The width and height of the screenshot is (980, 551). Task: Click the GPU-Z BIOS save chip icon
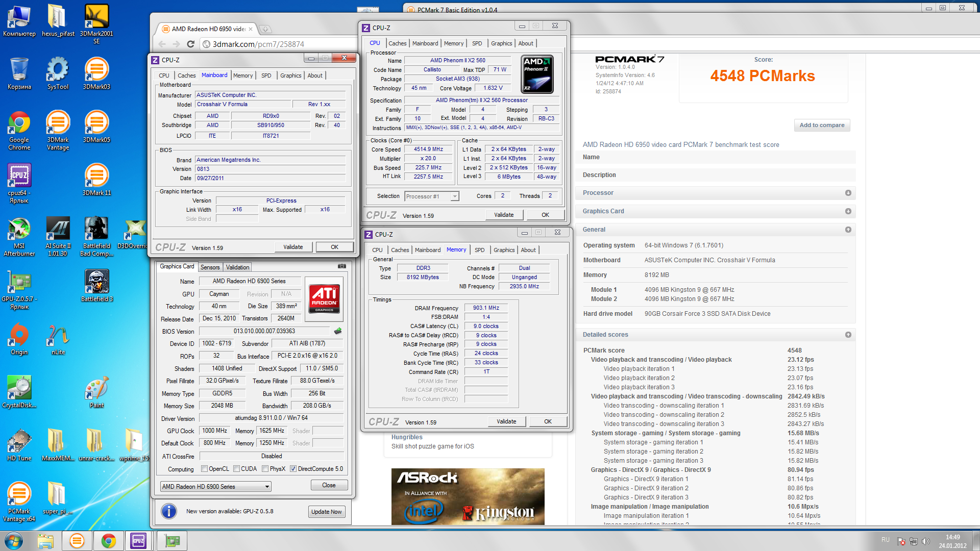tap(338, 331)
